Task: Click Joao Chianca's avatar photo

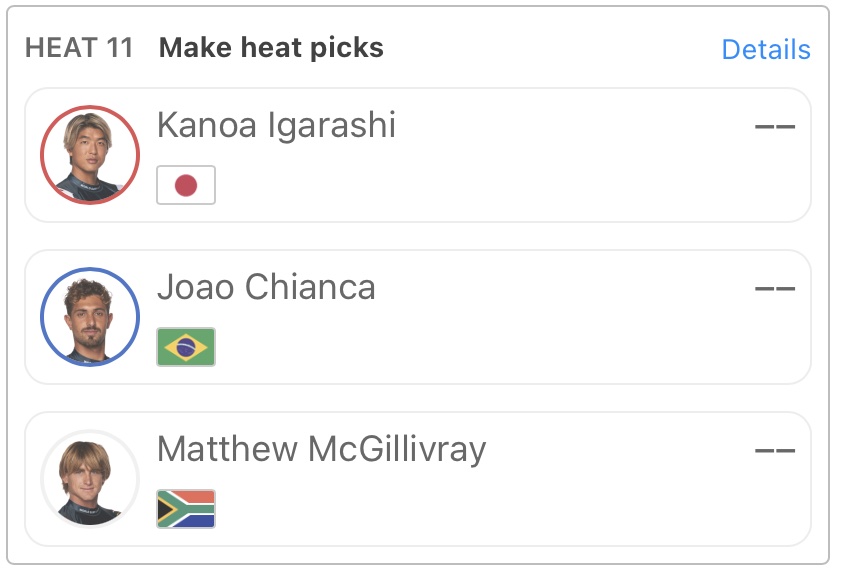Action: (x=90, y=317)
